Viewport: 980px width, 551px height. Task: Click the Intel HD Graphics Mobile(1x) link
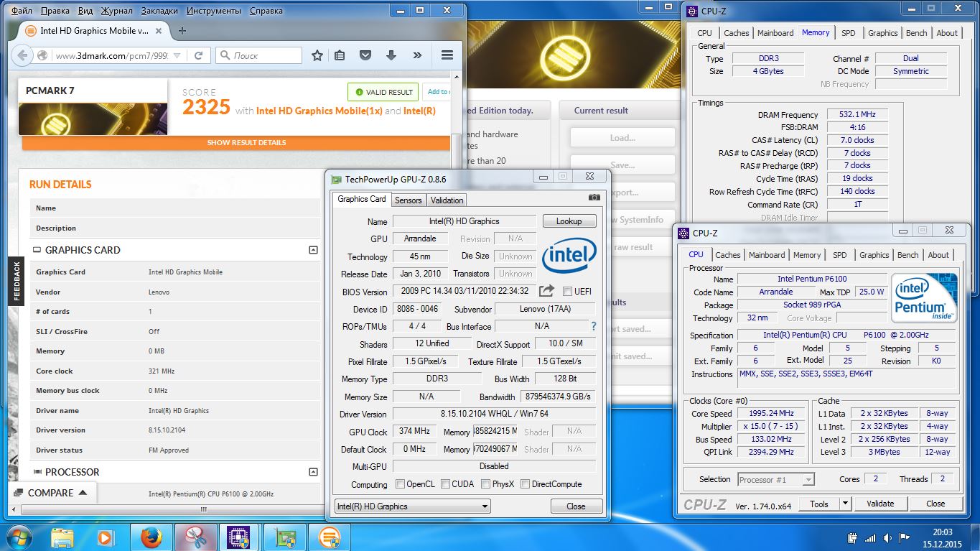point(319,111)
